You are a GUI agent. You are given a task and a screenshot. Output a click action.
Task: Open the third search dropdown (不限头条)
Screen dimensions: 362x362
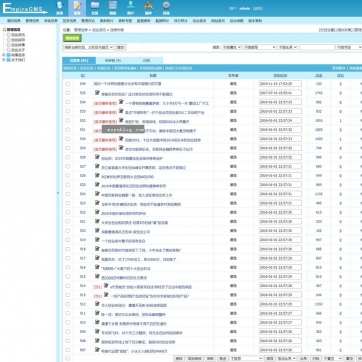[x=288, y=47]
